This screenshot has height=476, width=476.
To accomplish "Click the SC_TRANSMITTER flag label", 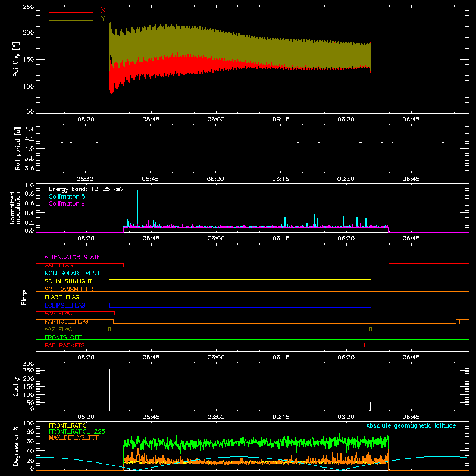I will (x=69, y=289).
